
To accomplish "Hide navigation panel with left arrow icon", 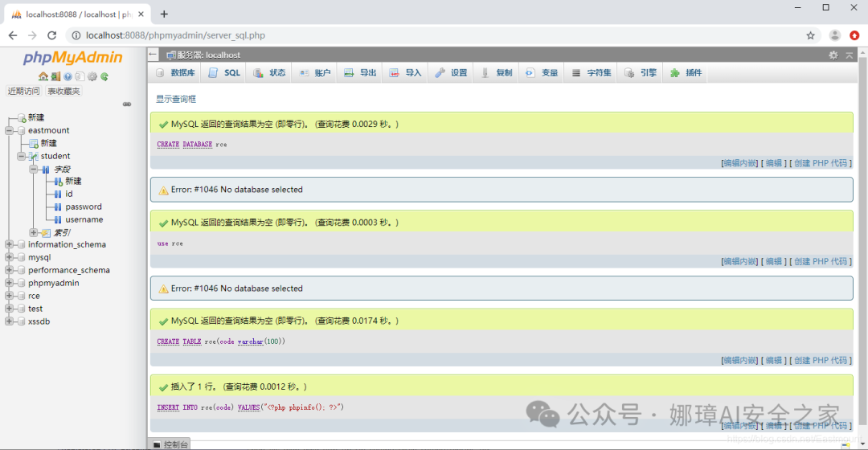I will (x=154, y=55).
